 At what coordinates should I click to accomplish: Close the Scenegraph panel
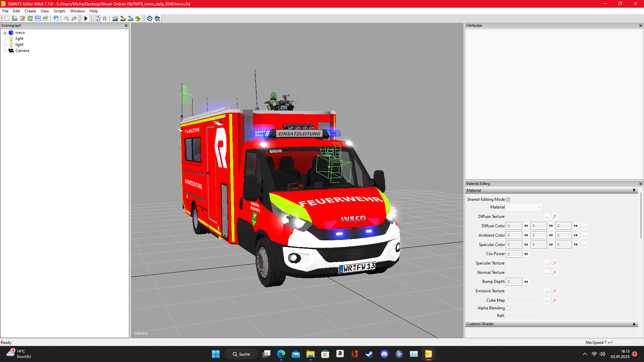point(126,25)
